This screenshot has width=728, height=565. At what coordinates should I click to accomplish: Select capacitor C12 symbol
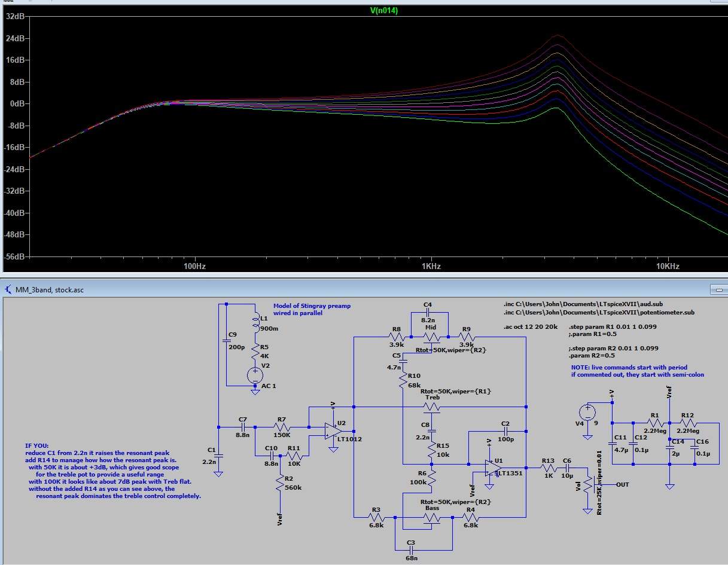633,444
